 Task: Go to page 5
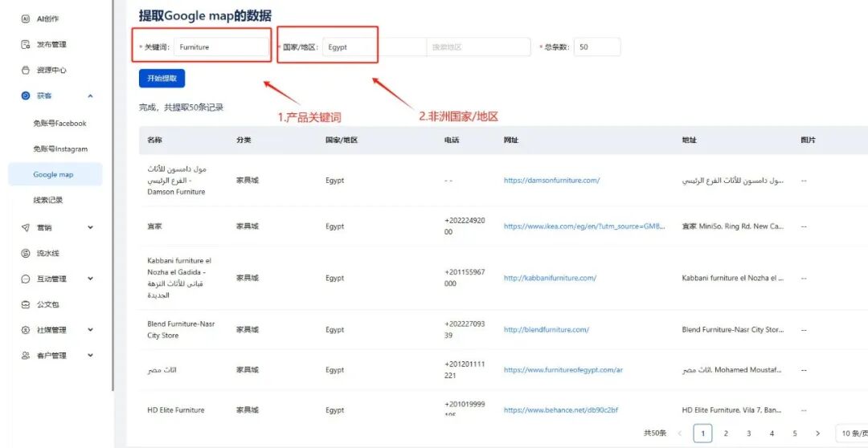794,433
